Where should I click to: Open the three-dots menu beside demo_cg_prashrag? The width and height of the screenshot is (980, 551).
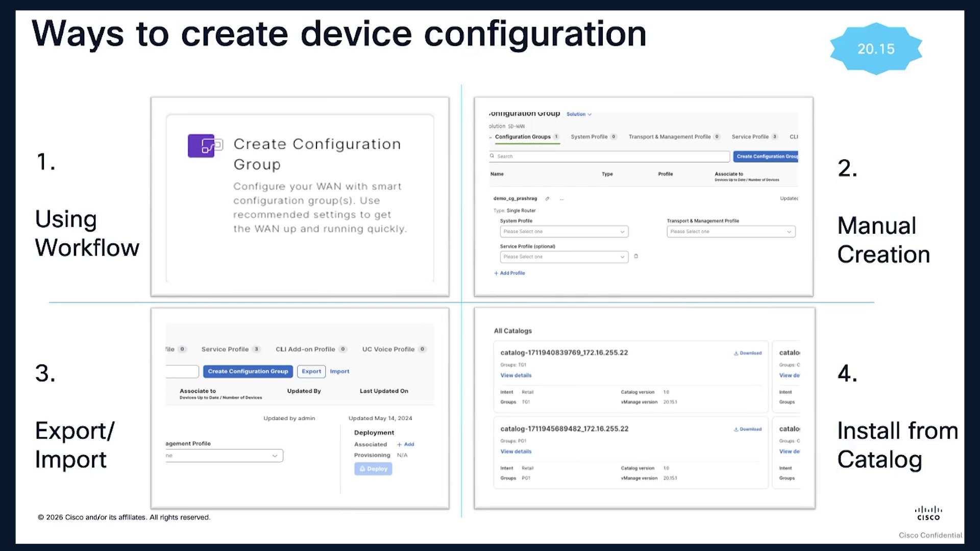[x=561, y=199]
